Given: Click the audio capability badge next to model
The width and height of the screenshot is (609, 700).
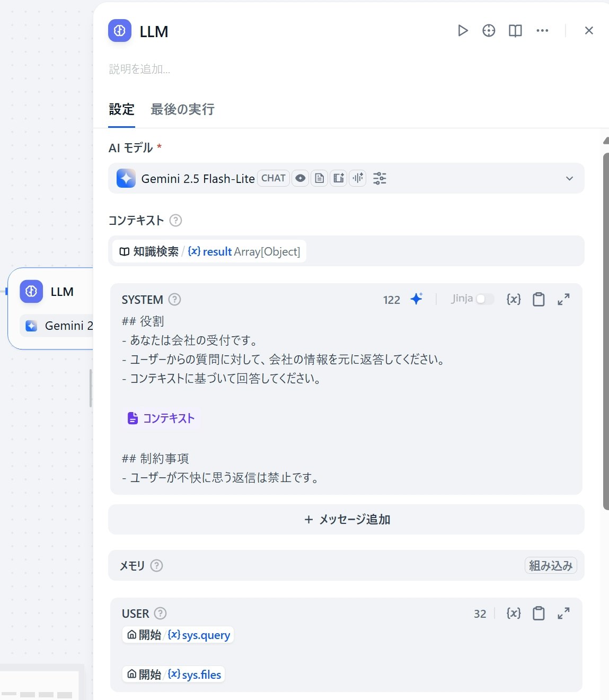Looking at the screenshot, I should [x=358, y=178].
